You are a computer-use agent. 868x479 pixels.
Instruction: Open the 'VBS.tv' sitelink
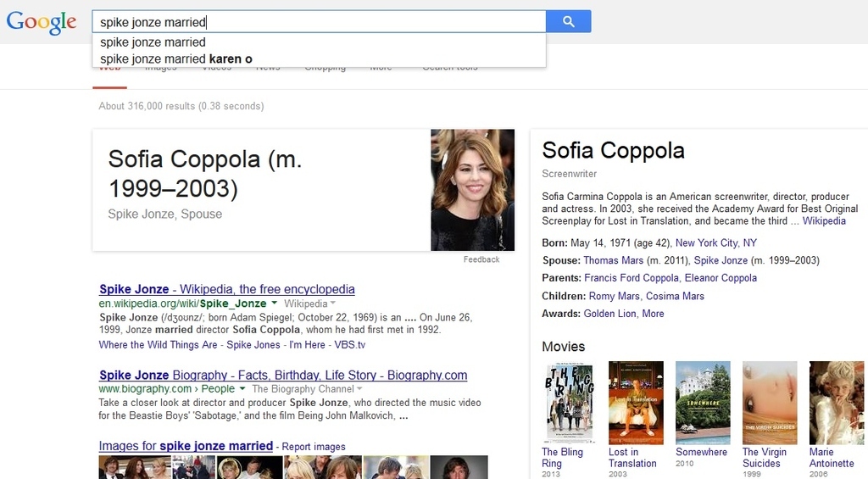pos(350,344)
